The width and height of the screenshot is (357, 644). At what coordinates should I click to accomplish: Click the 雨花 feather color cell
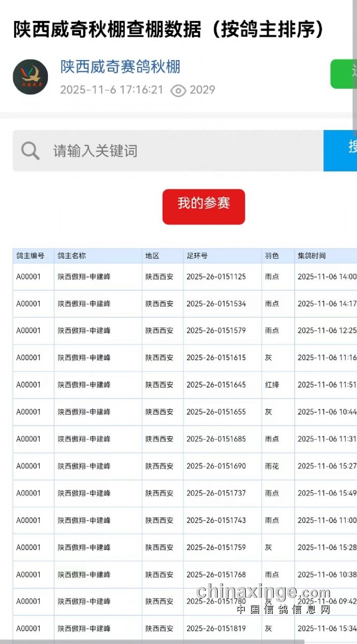[272, 466]
